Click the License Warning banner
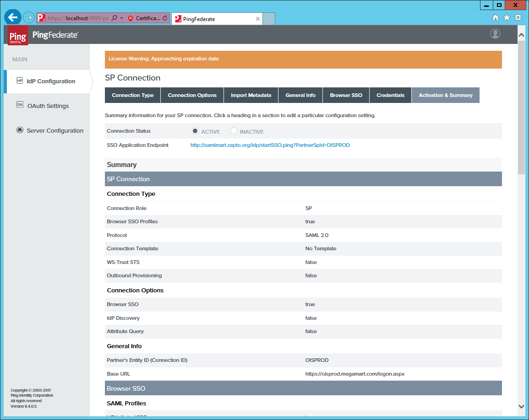Image resolution: width=529 pixels, height=420 pixels. [x=303, y=59]
